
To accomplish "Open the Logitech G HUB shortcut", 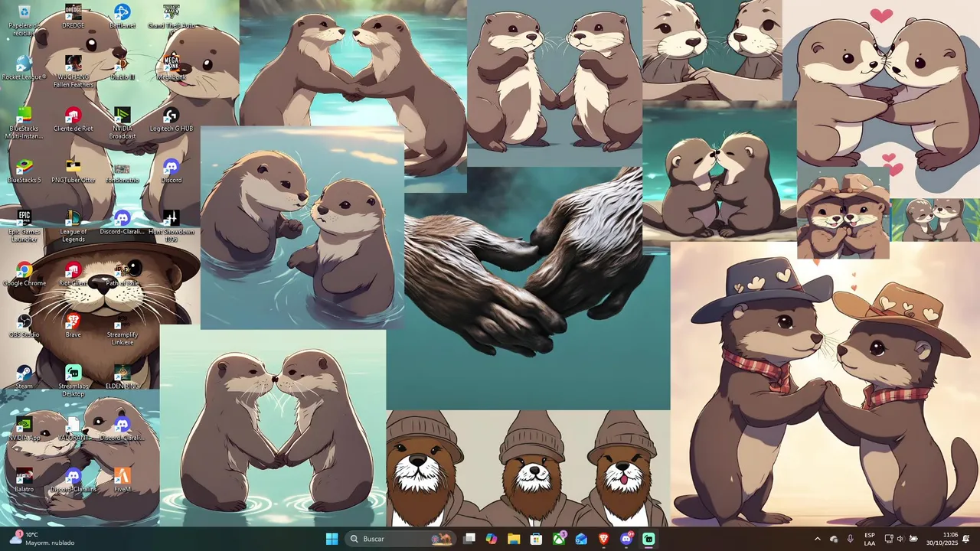I will pos(171,119).
